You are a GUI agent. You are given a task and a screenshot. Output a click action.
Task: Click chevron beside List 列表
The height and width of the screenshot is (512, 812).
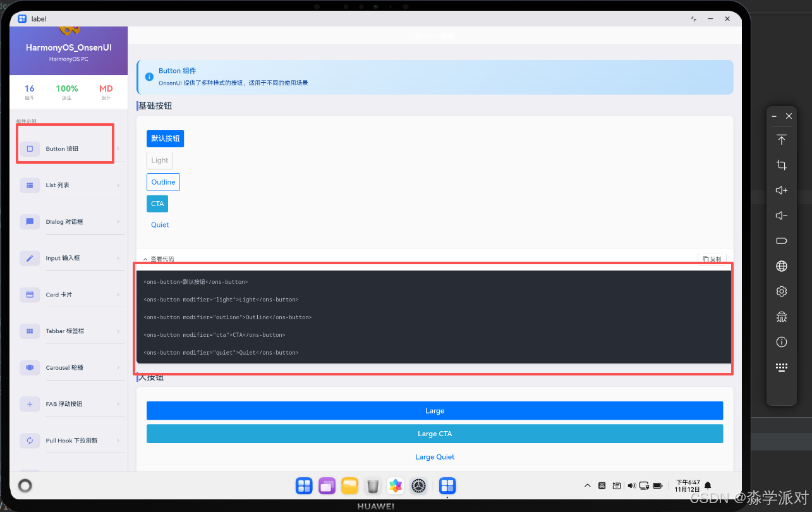click(x=118, y=185)
